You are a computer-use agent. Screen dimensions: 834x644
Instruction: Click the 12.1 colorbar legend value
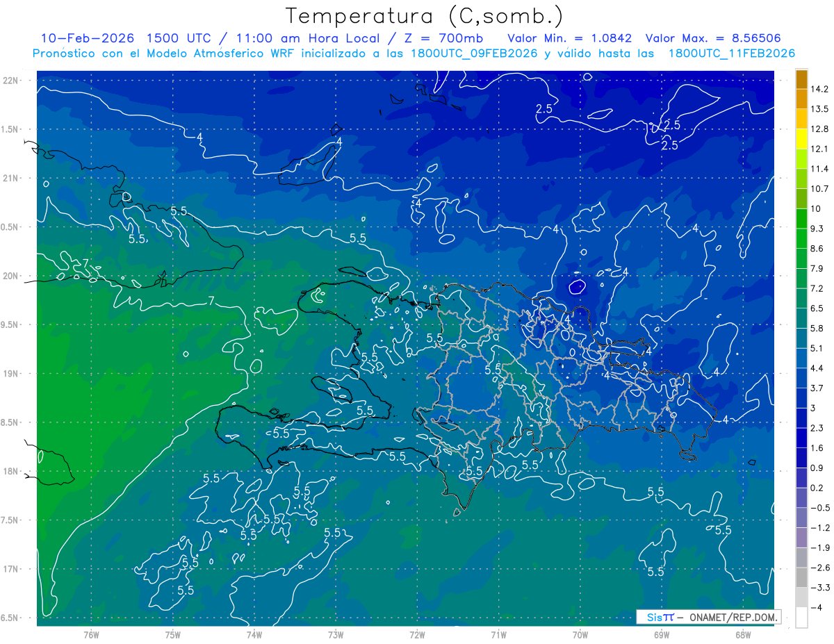820,149
